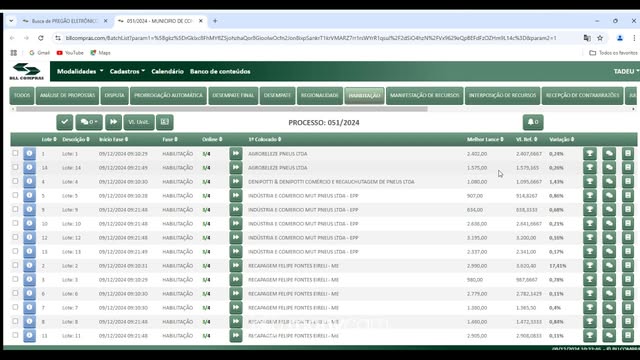640x360 pixels.
Task: Click the trophy icon for Lote 10
Action: point(589,224)
